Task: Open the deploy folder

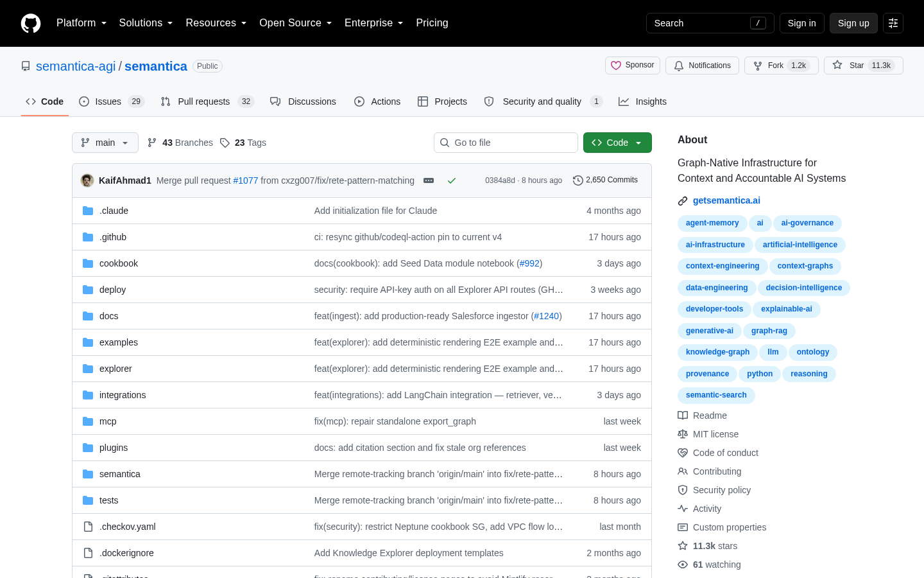Action: (x=112, y=290)
